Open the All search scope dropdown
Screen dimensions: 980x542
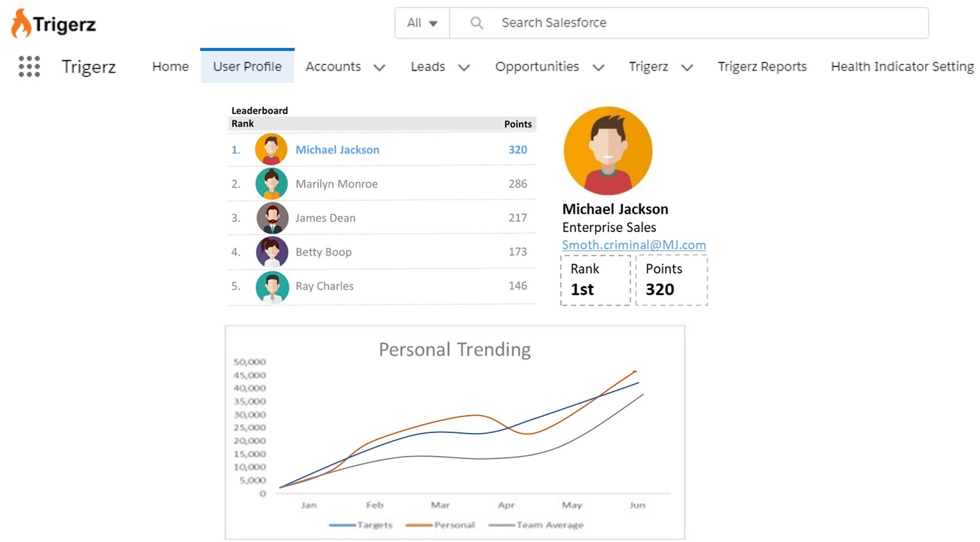pyautogui.click(x=422, y=23)
